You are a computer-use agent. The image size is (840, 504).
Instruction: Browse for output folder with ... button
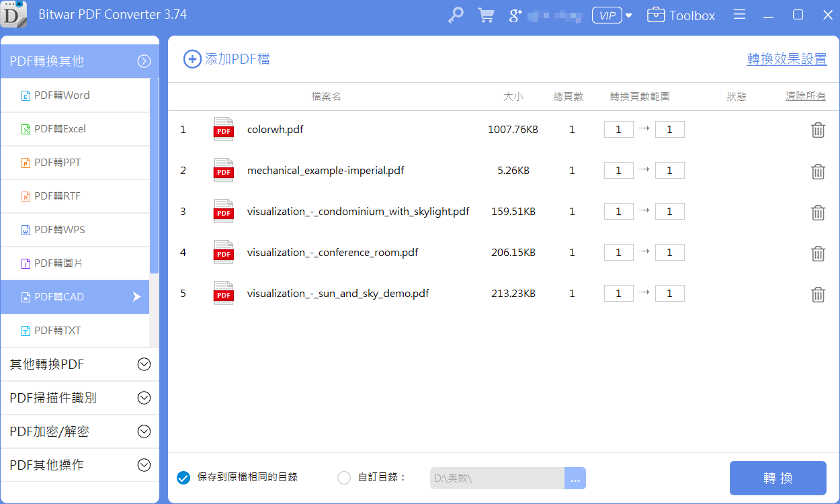click(x=575, y=478)
